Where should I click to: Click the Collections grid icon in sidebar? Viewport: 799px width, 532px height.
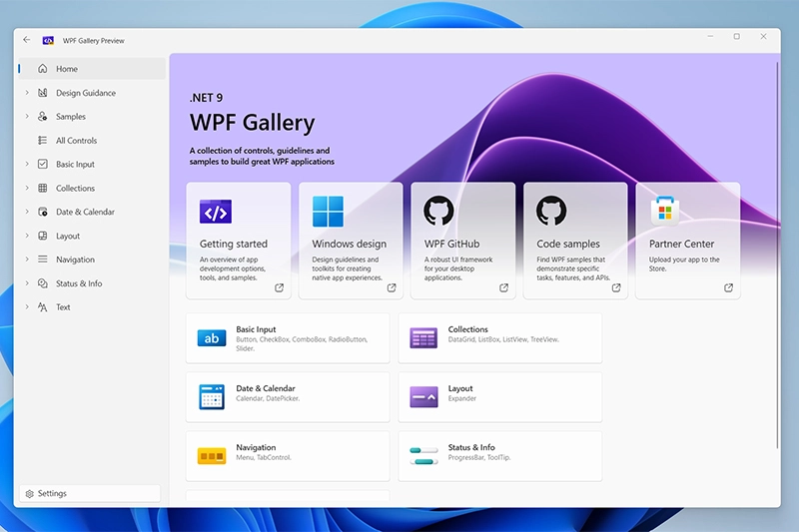coord(43,188)
